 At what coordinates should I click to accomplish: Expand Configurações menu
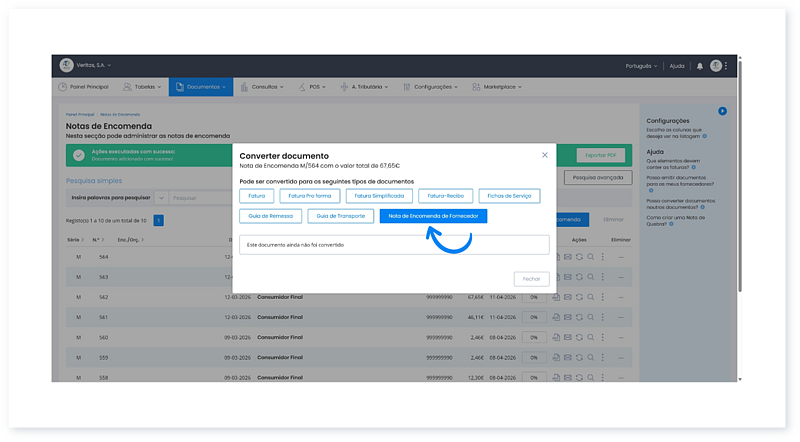[431, 87]
